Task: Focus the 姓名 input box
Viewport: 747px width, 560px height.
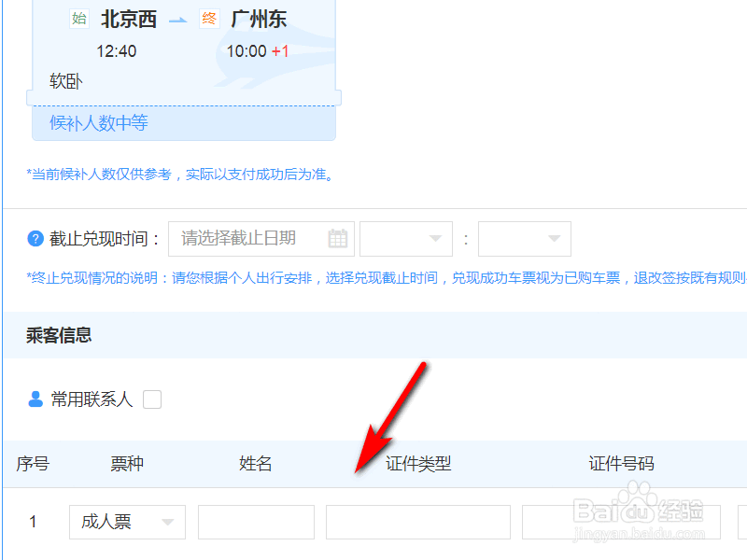Action: (x=256, y=522)
